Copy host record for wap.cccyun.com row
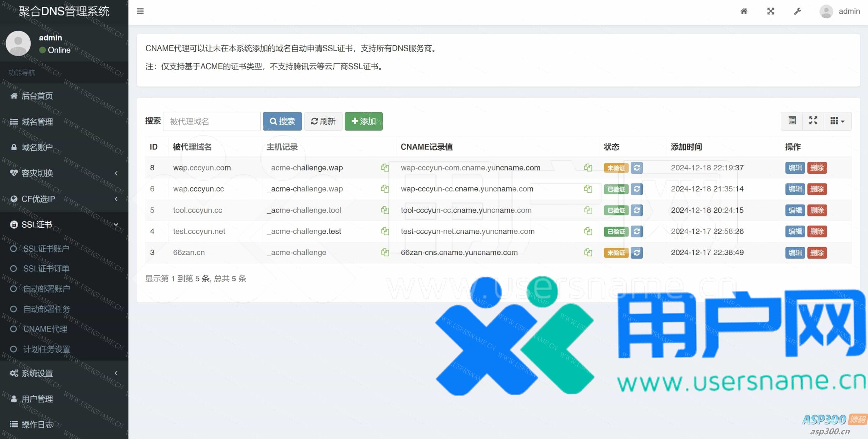Viewport: 868px width, 439px height. pyautogui.click(x=384, y=168)
